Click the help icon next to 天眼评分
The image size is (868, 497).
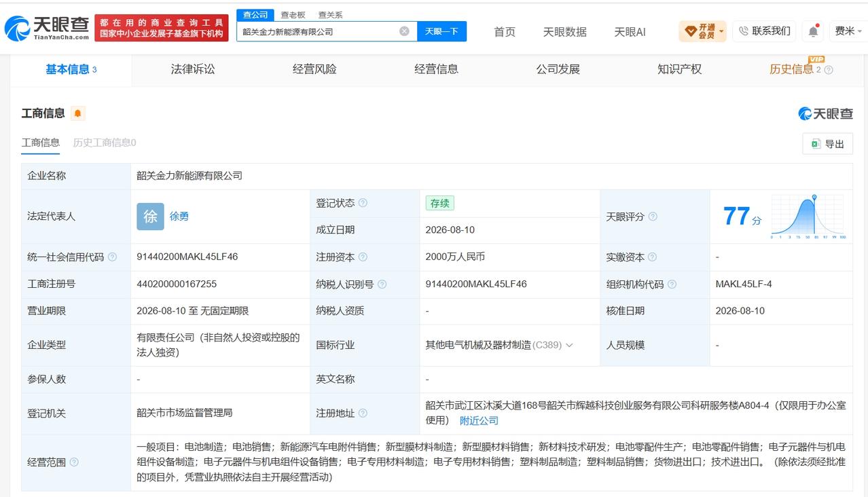coord(653,217)
